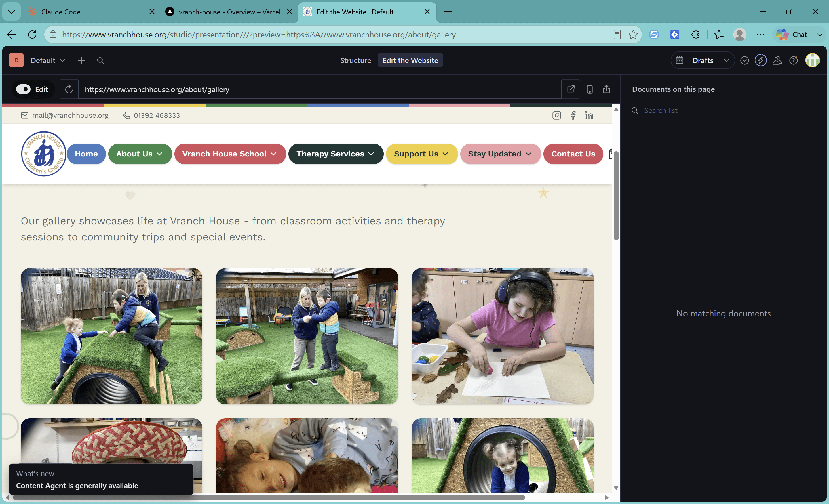The width and height of the screenshot is (829, 504).
Task: Open the Copilot Chat button
Action: (792, 34)
